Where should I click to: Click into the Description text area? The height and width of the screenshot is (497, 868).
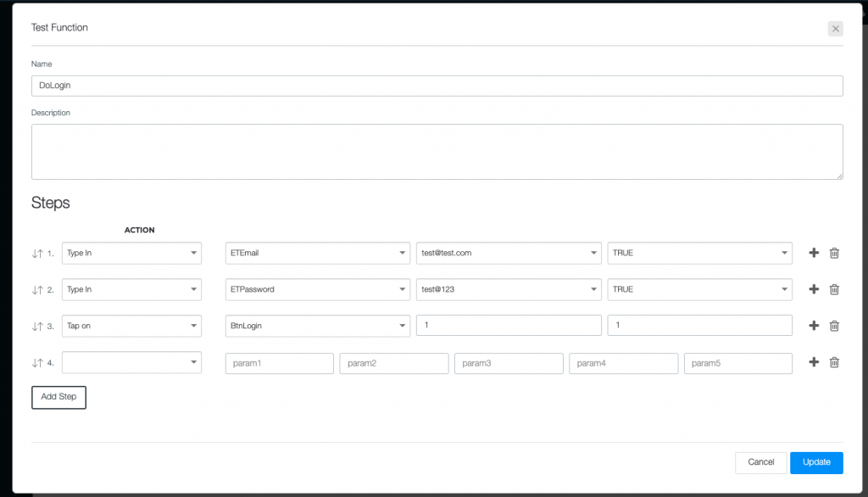[x=437, y=152]
